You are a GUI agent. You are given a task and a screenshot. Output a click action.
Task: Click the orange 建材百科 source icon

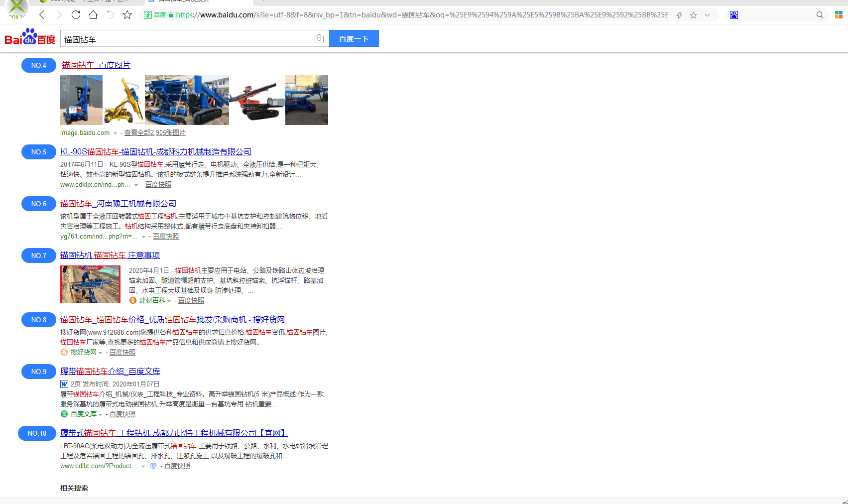pyautogui.click(x=133, y=300)
